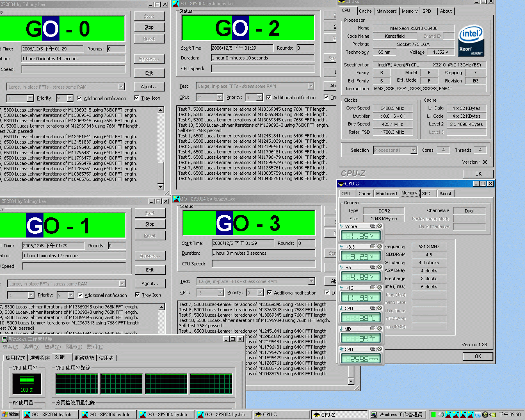525x420 pixels.
Task: Toggle Tray Icon checkbox in GO - 3 window
Action: 330,292
